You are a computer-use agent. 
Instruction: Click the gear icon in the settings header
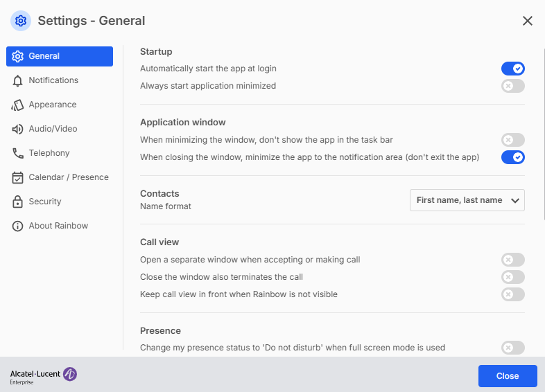(21, 21)
